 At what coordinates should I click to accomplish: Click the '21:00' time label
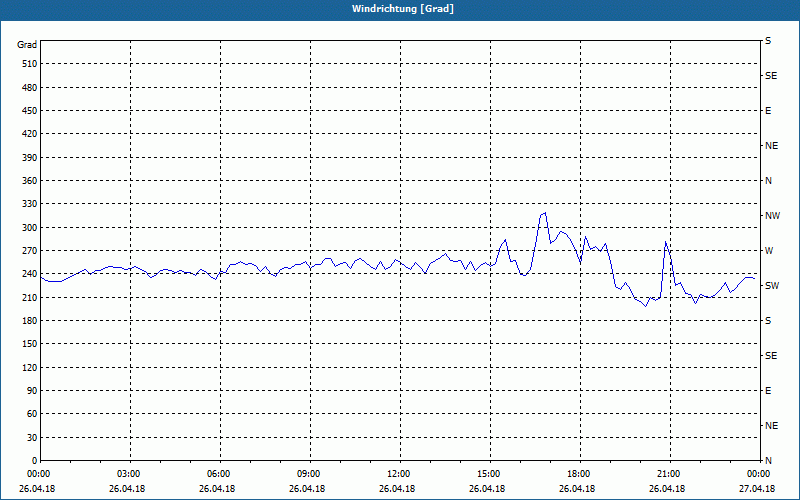click(x=669, y=474)
